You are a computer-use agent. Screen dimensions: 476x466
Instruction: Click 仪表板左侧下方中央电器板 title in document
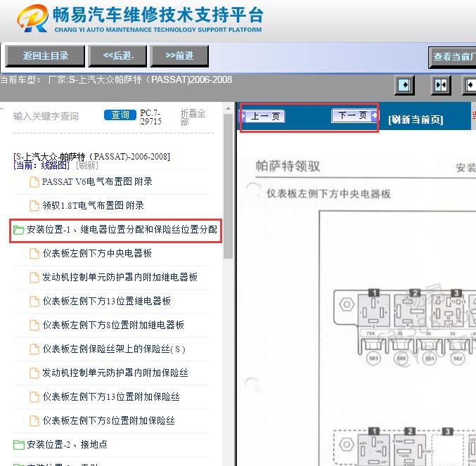329,194
